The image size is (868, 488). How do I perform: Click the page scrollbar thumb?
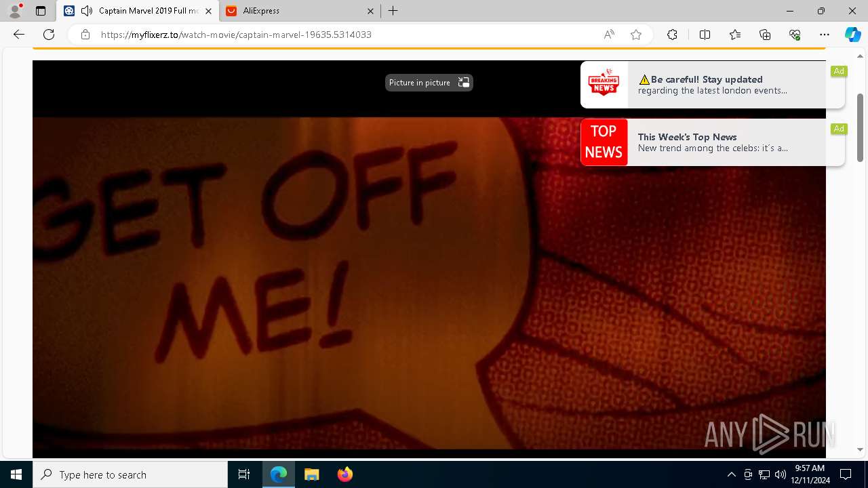click(x=861, y=127)
